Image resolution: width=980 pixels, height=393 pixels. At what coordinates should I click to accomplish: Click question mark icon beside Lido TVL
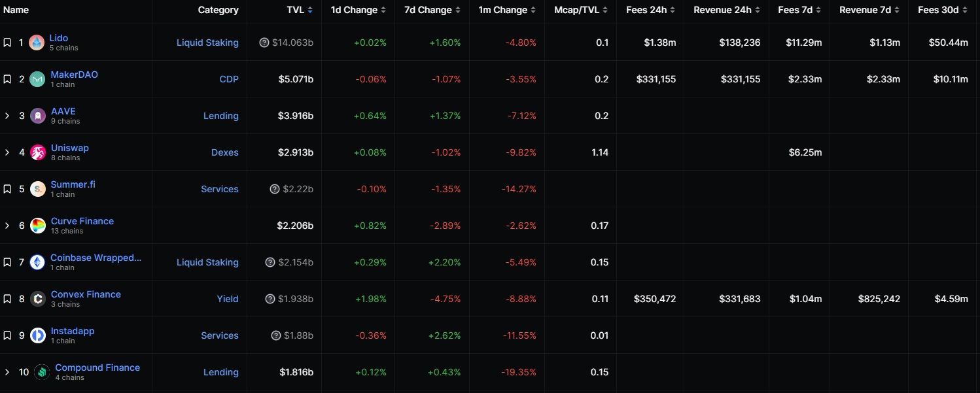click(x=264, y=43)
